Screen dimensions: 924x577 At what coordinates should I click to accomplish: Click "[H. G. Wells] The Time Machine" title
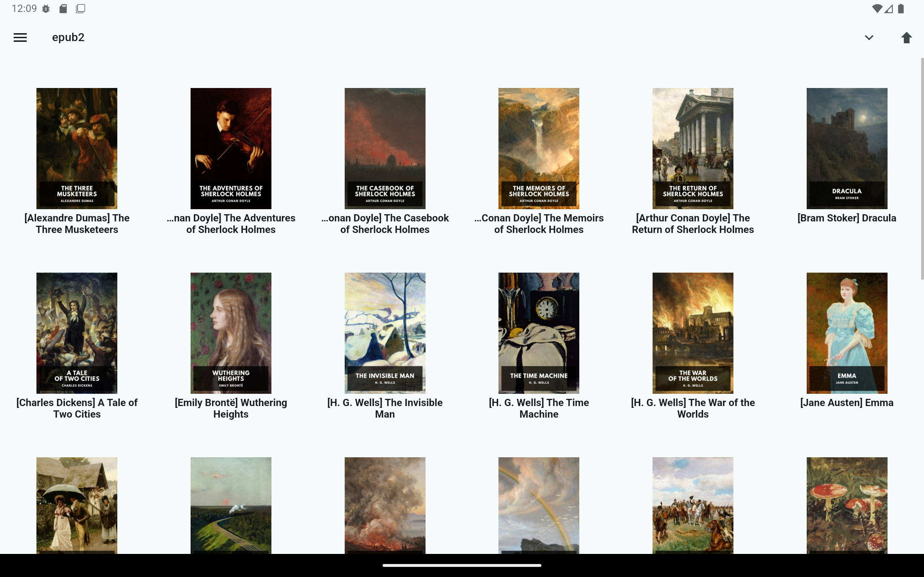click(539, 408)
